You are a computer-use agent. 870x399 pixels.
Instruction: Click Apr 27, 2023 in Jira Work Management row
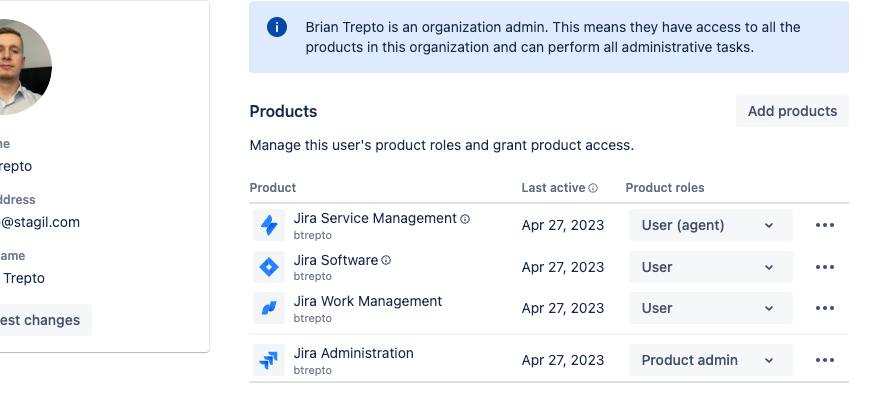(563, 309)
